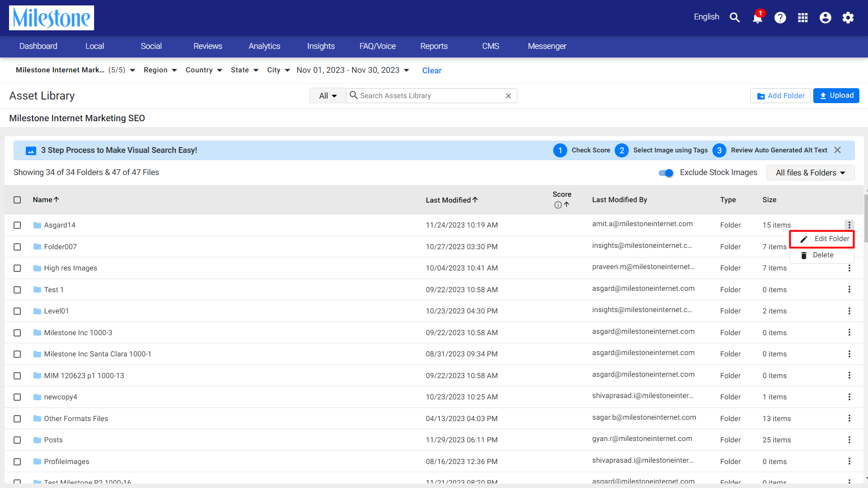Open the help question mark icon
Image resolution: width=868 pixels, height=488 pixels.
pos(780,18)
